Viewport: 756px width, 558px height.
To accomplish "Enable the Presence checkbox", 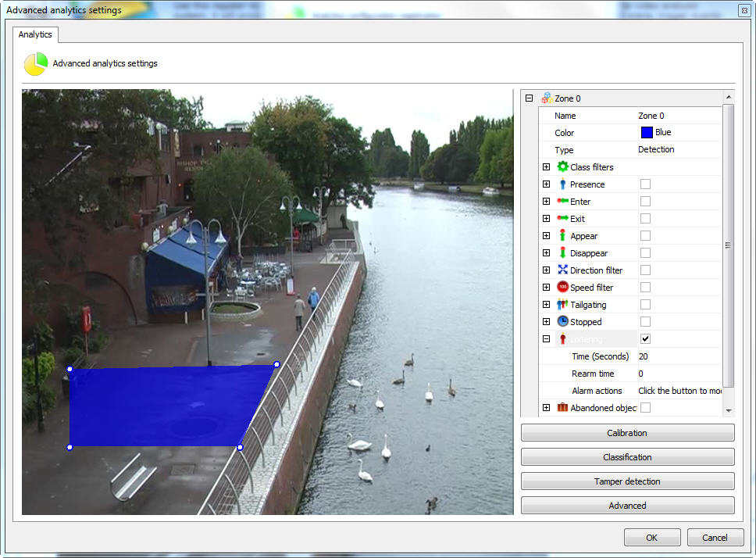I will tap(645, 184).
